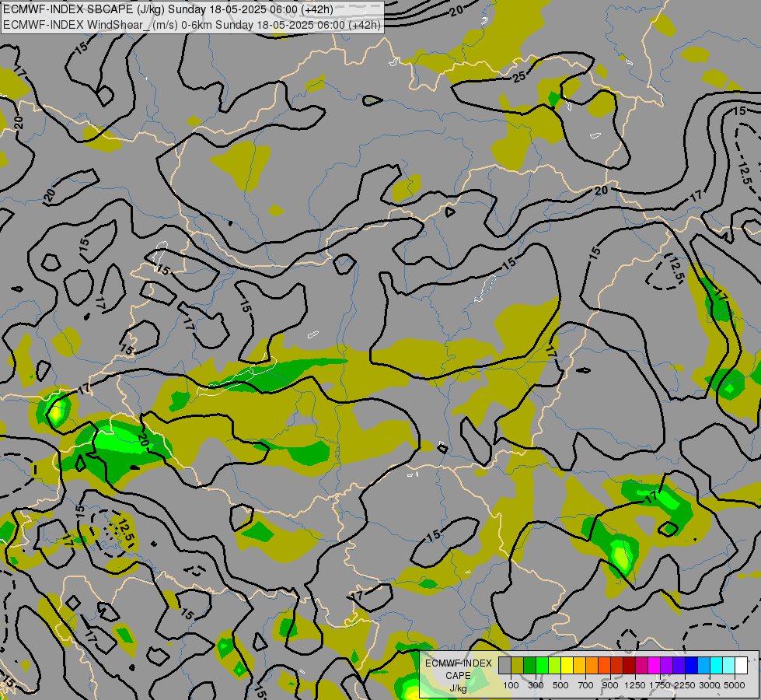761x700 pixels.
Task: Click the 100 label on the legend
Action: pos(511,685)
